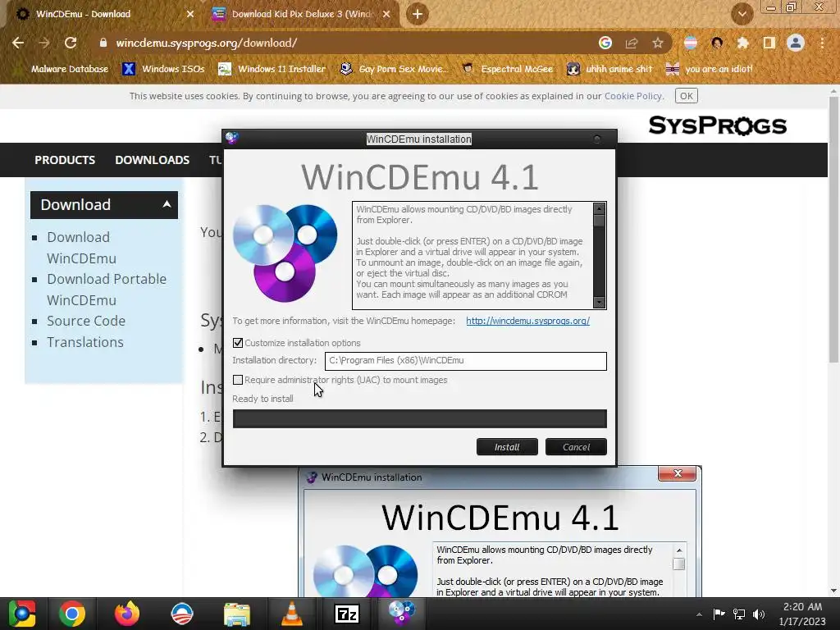Uncheck Customize installation options
The image size is (840, 630).
click(x=238, y=343)
